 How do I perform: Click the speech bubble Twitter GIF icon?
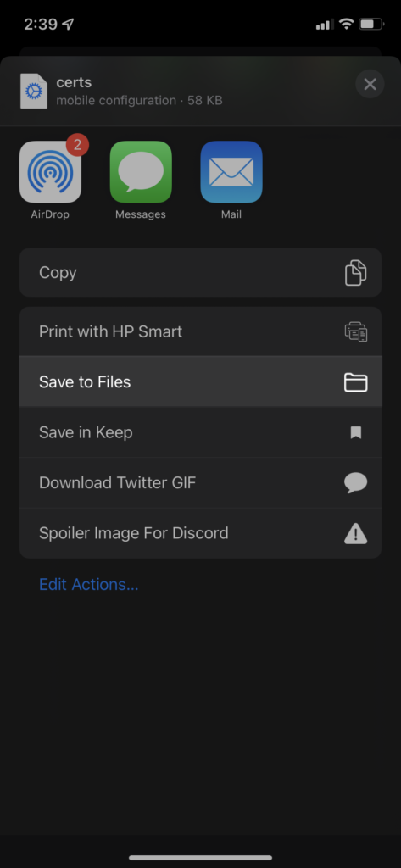[355, 482]
